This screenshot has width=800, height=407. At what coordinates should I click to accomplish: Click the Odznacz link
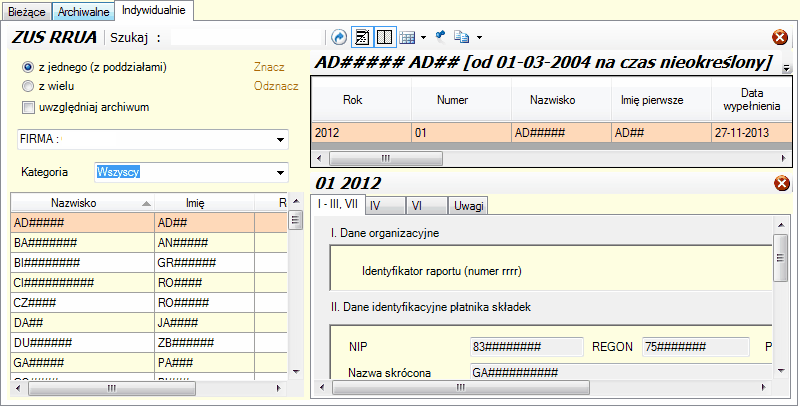pos(276,86)
